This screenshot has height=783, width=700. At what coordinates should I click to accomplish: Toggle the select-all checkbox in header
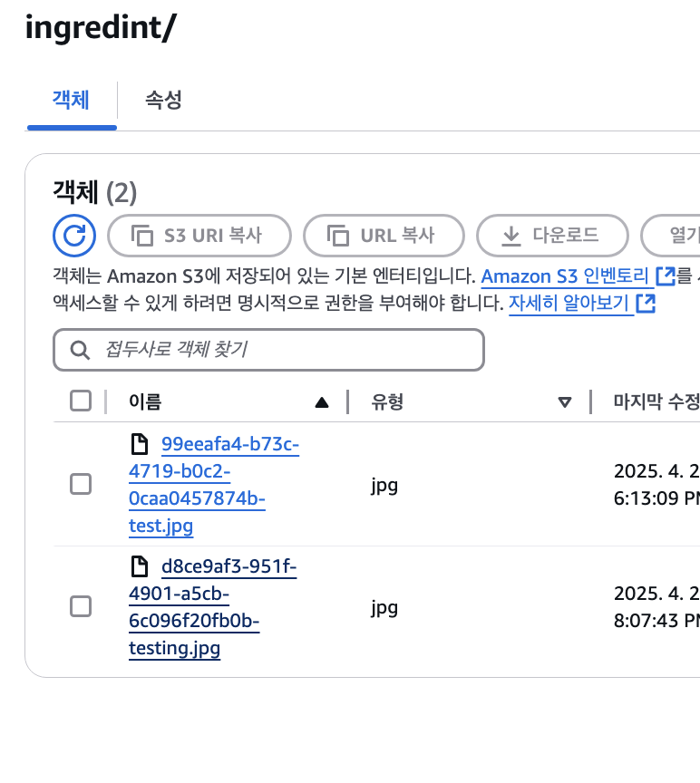[81, 401]
